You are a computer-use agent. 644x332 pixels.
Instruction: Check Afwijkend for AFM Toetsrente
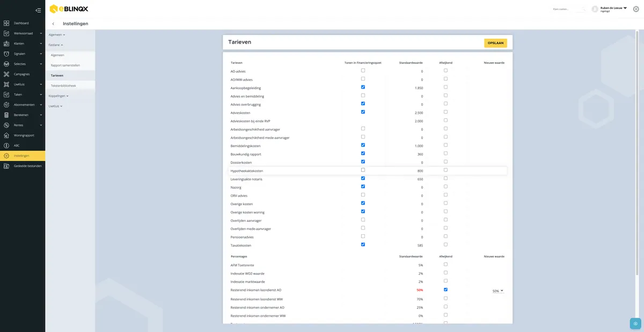pyautogui.click(x=445, y=264)
